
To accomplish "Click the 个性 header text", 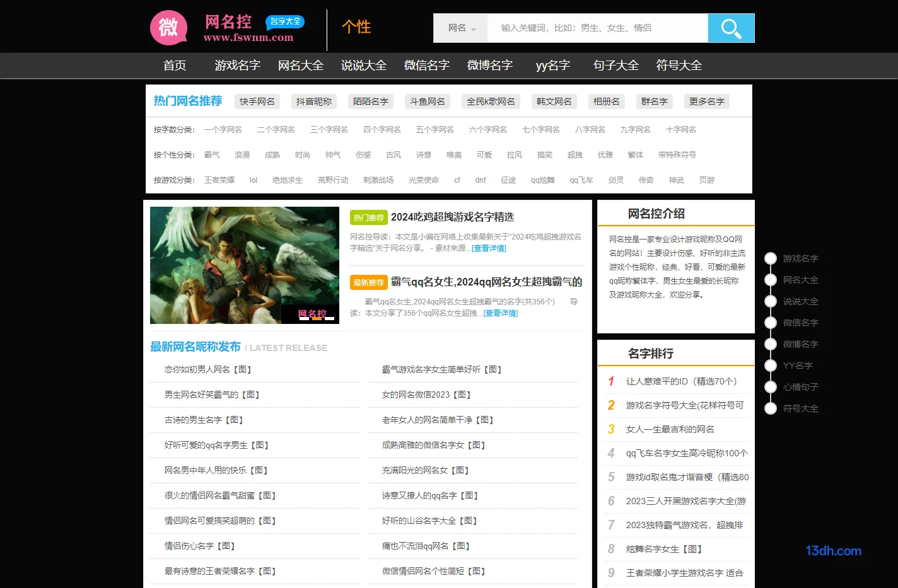I will point(356,27).
